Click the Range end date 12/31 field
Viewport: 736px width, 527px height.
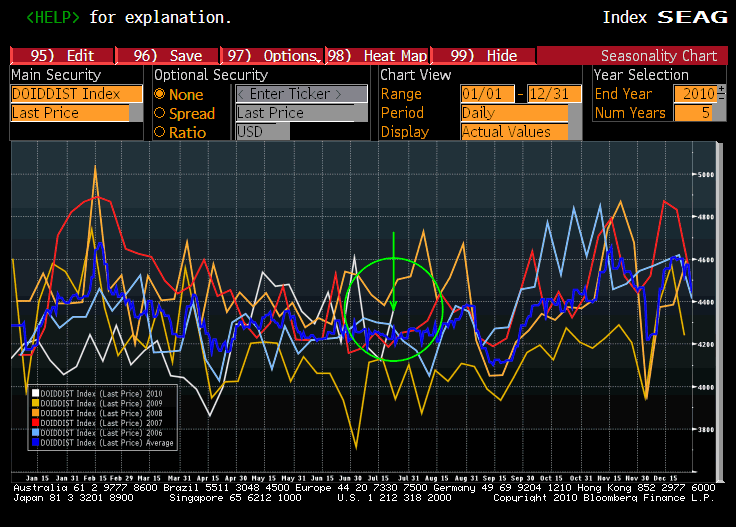(x=554, y=94)
